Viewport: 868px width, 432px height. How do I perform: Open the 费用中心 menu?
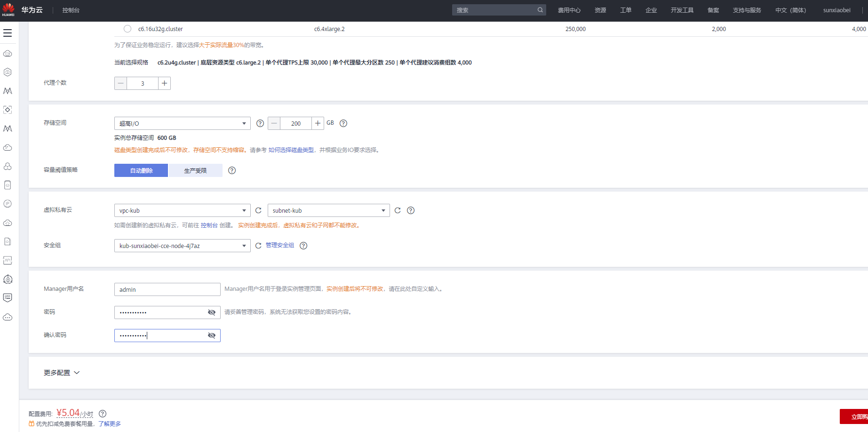[569, 10]
